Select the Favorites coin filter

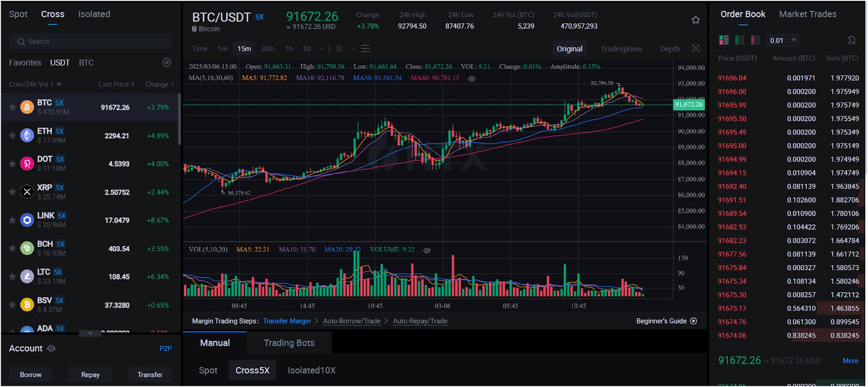25,63
